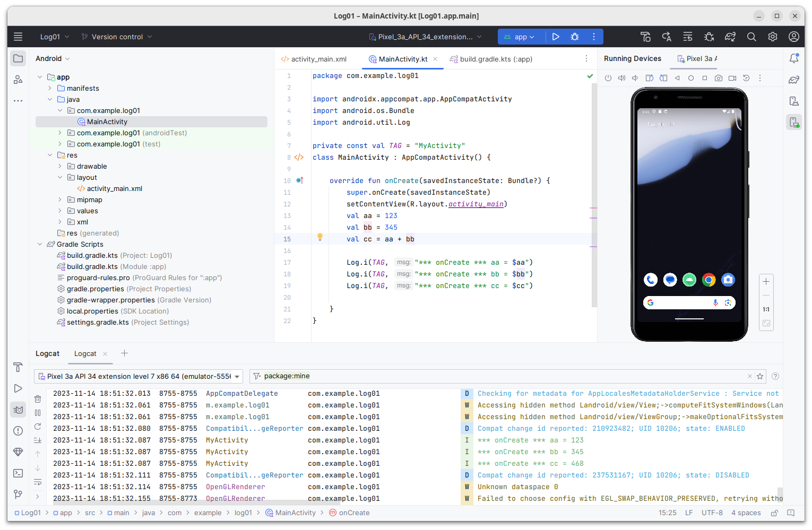Start debugging with the bug icon
Viewport: 812px width, 530px height.
575,37
